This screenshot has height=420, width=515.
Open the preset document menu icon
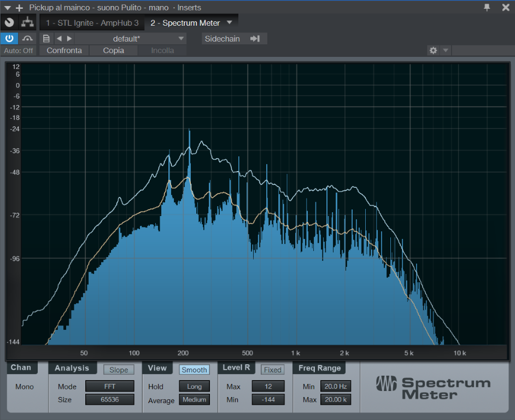pyautogui.click(x=46, y=38)
